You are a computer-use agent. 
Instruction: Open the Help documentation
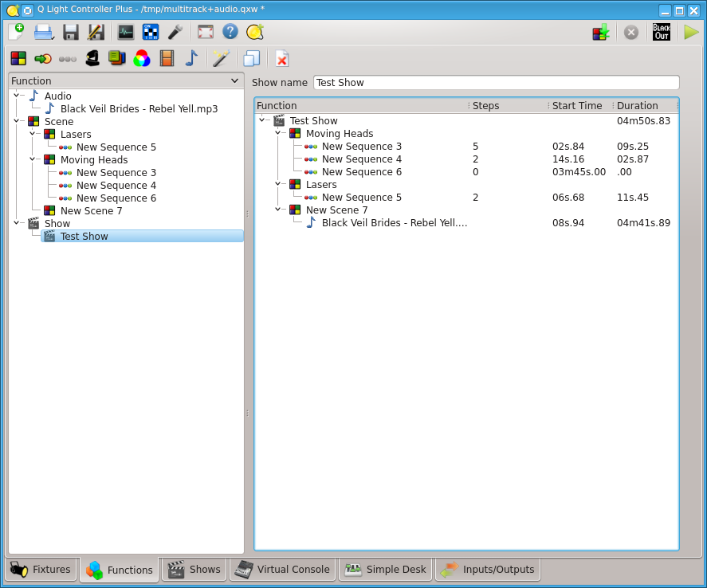pos(230,32)
